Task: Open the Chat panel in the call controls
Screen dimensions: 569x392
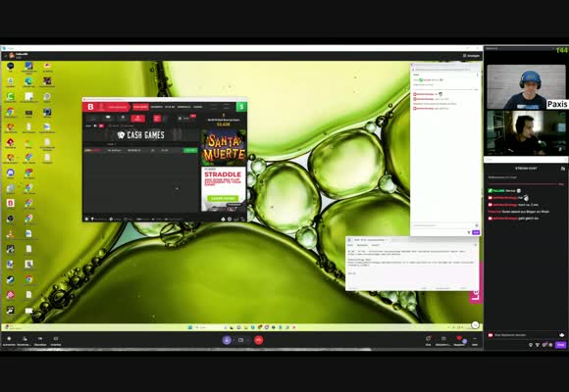Action: pos(428,340)
